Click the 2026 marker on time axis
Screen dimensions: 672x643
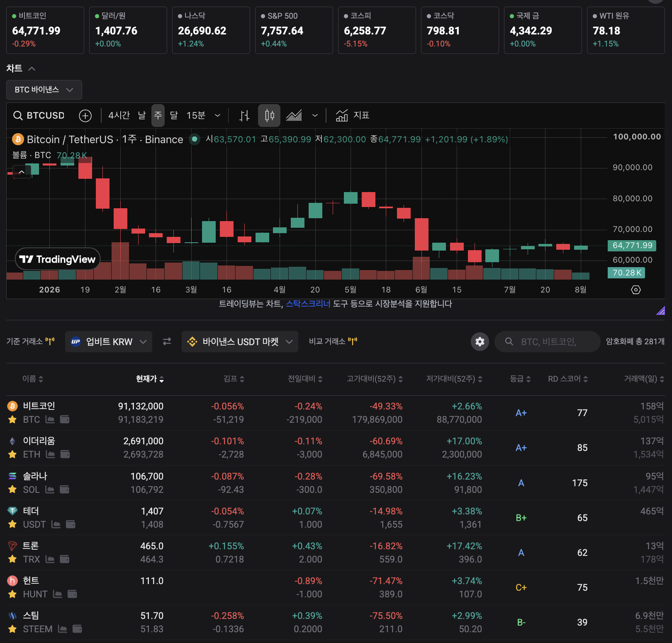[50, 290]
